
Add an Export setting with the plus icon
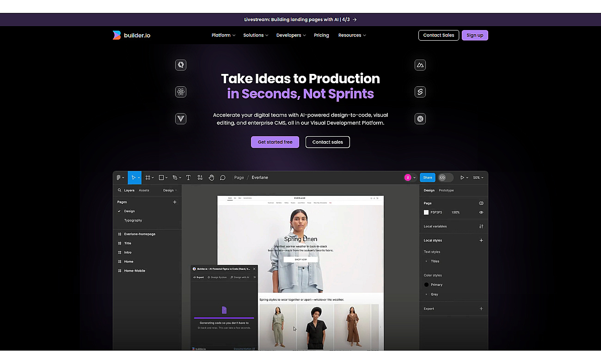point(481,309)
